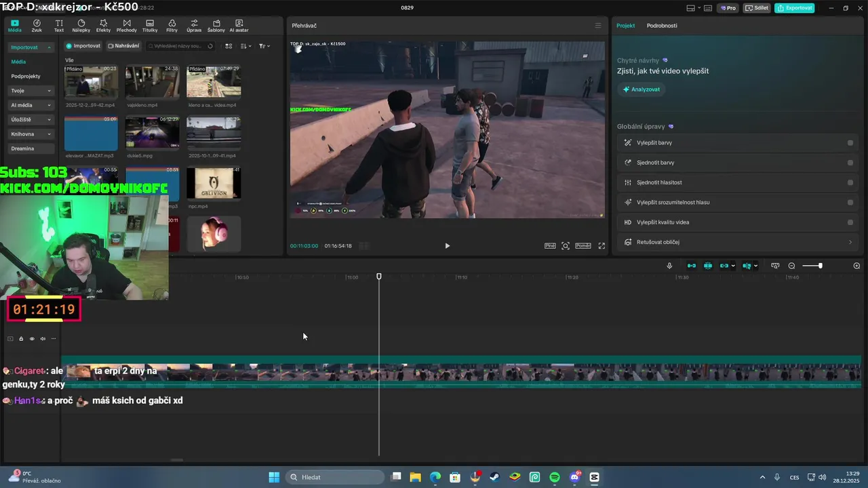The width and height of the screenshot is (868, 488).
Task: Click the Nahrávání record button
Action: (123, 46)
